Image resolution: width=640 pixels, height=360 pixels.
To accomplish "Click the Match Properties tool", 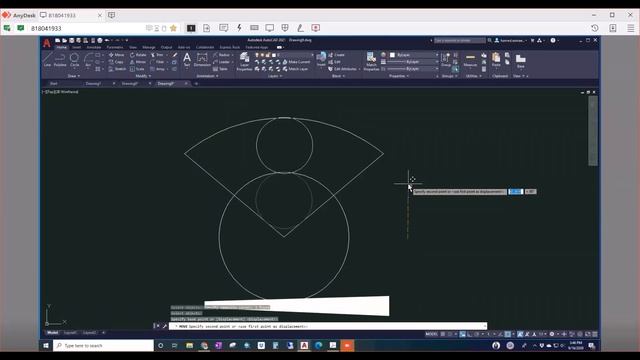I will click(371, 62).
